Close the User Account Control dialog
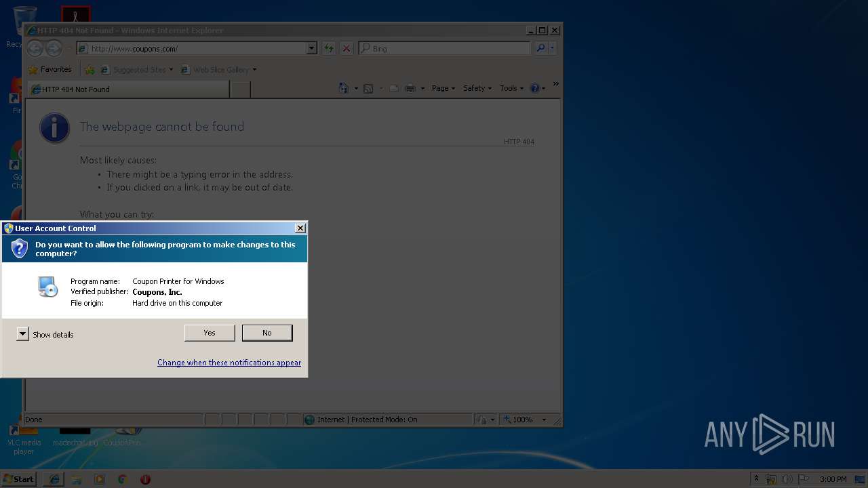This screenshot has width=868, height=488. [300, 228]
